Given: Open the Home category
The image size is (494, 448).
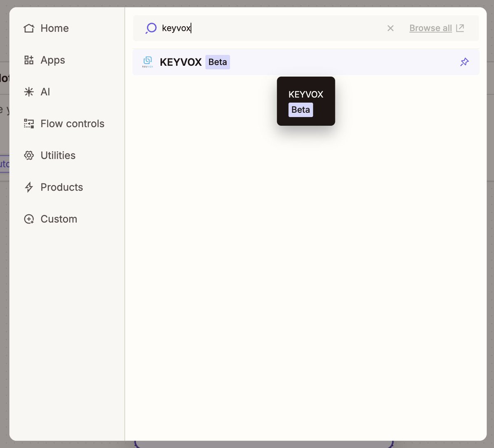Looking at the screenshot, I should tap(46, 28).
